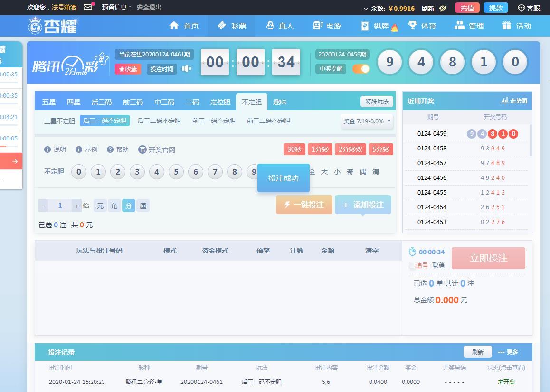Switch to the 四星 tab
Image resolution: width=550 pixels, height=392 pixels.
point(73,102)
